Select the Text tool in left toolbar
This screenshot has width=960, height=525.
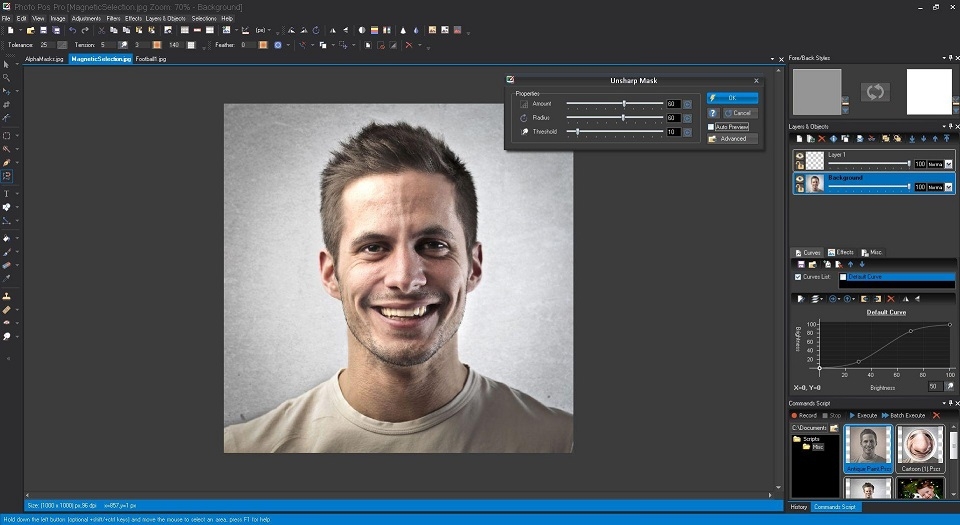[x=6, y=192]
